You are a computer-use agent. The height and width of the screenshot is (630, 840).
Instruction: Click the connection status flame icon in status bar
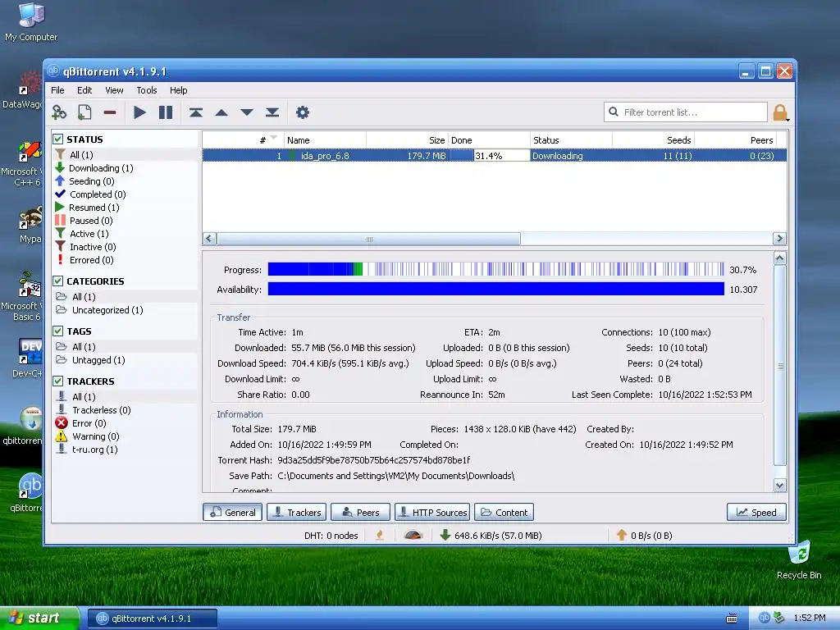tap(380, 535)
